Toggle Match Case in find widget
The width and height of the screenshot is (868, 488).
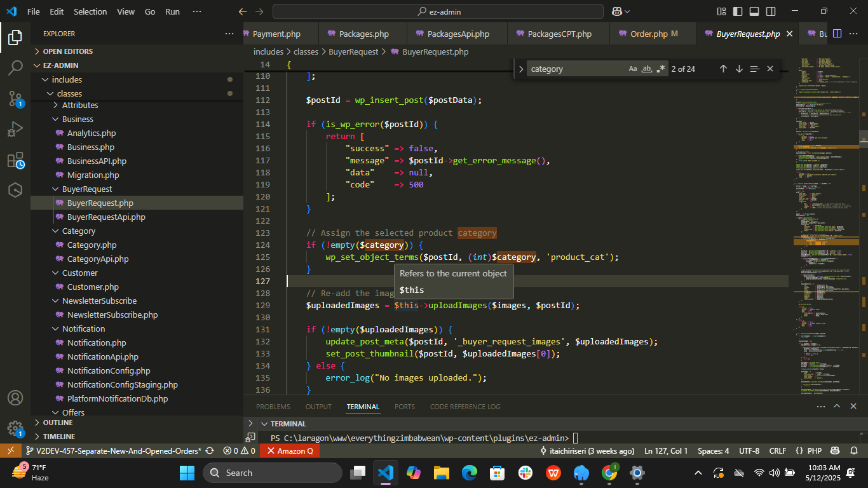(x=633, y=69)
